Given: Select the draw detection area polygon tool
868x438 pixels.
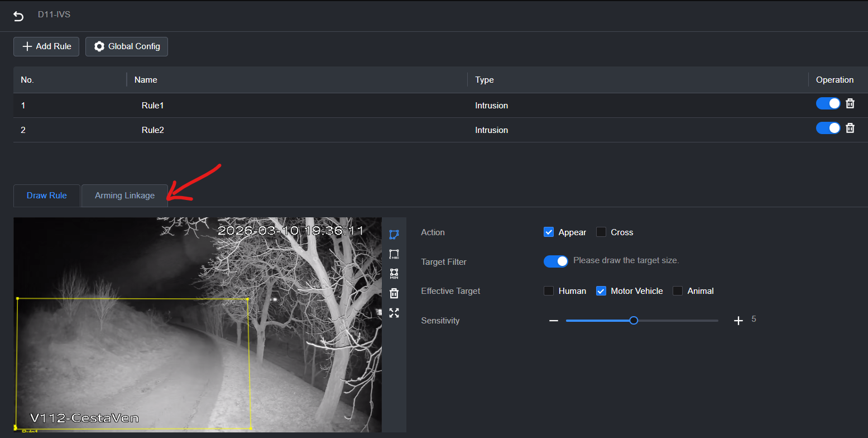Looking at the screenshot, I should (394, 234).
